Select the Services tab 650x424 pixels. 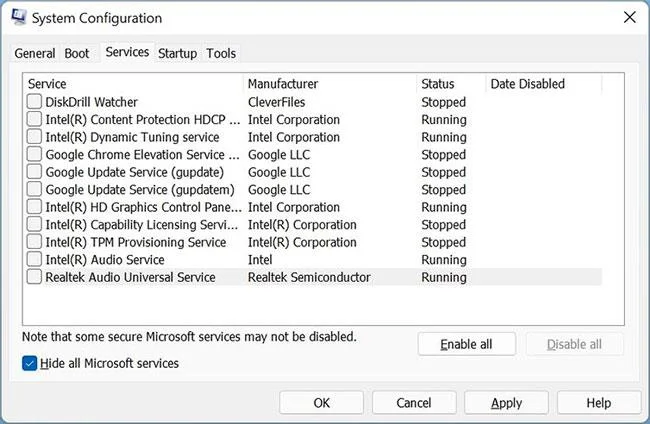click(x=127, y=52)
